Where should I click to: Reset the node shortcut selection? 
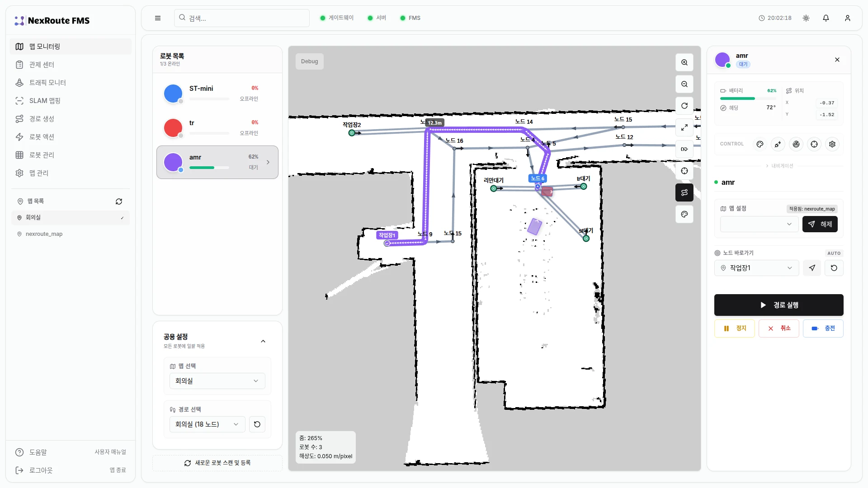pos(834,268)
